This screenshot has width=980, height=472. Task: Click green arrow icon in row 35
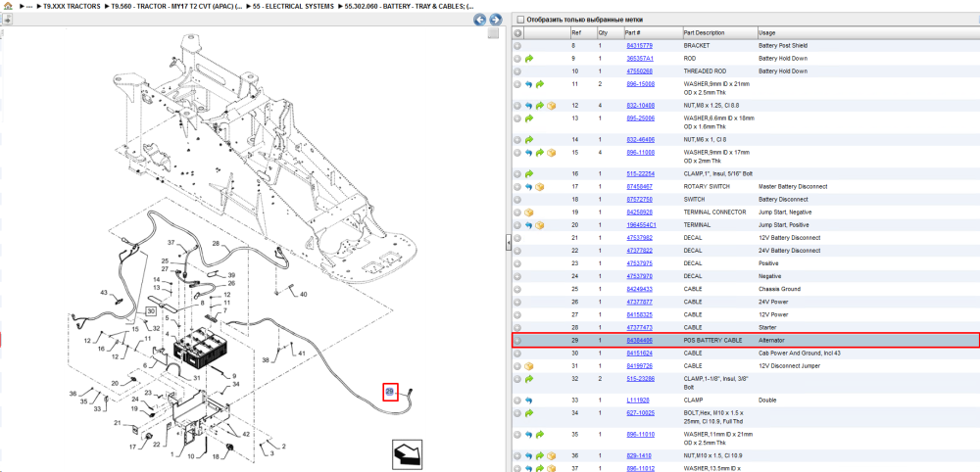(x=540, y=434)
